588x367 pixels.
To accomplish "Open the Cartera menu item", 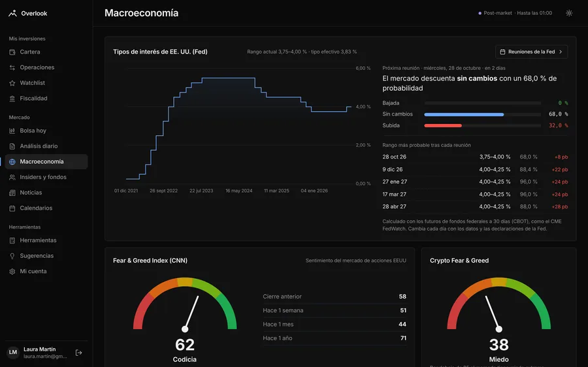I will tap(46, 52).
